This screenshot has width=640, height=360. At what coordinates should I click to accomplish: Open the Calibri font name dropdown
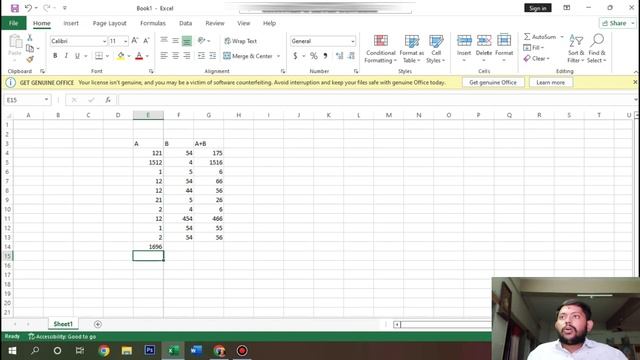(x=104, y=41)
